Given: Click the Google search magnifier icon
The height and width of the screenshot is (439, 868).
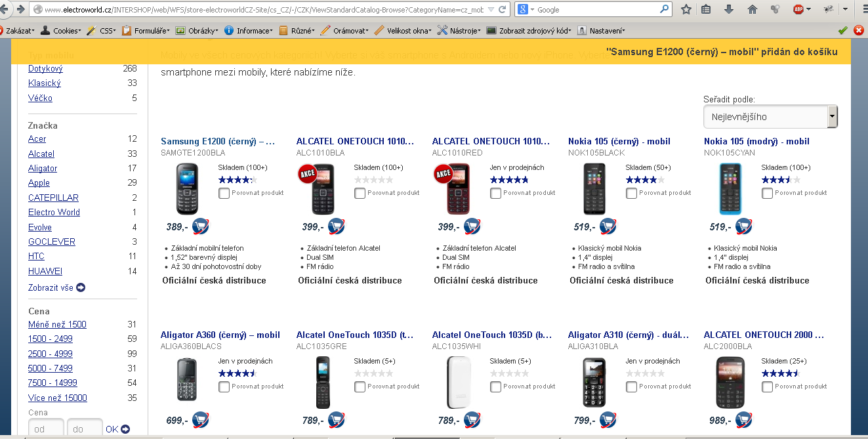Looking at the screenshot, I should pyautogui.click(x=665, y=9).
